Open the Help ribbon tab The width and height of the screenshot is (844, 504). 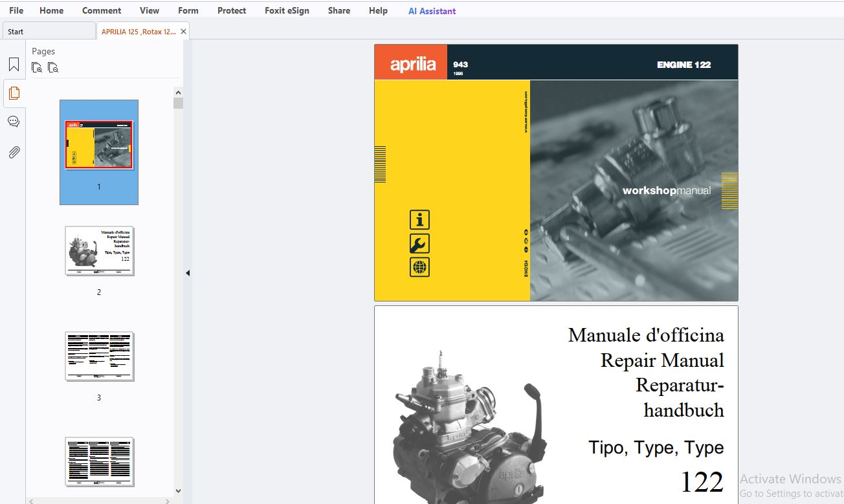pyautogui.click(x=378, y=10)
